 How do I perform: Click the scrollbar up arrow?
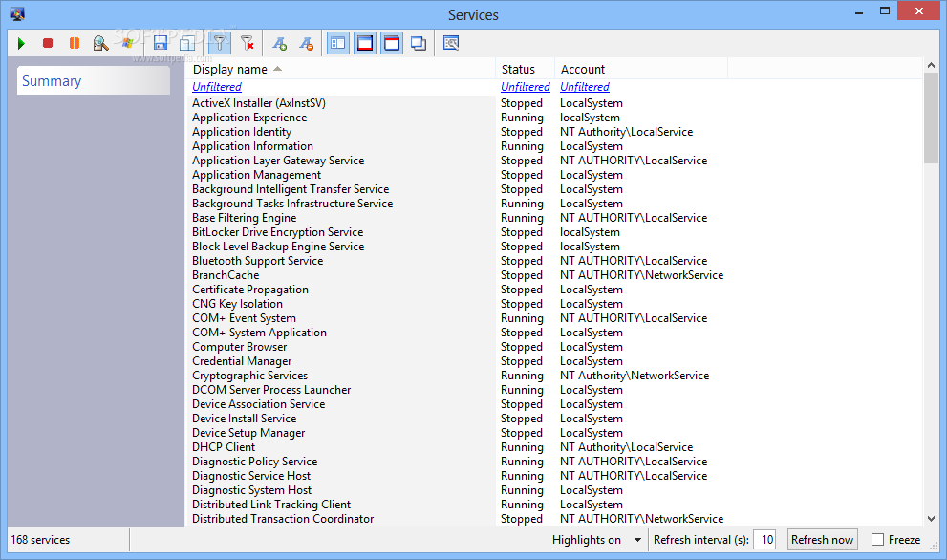click(x=931, y=65)
